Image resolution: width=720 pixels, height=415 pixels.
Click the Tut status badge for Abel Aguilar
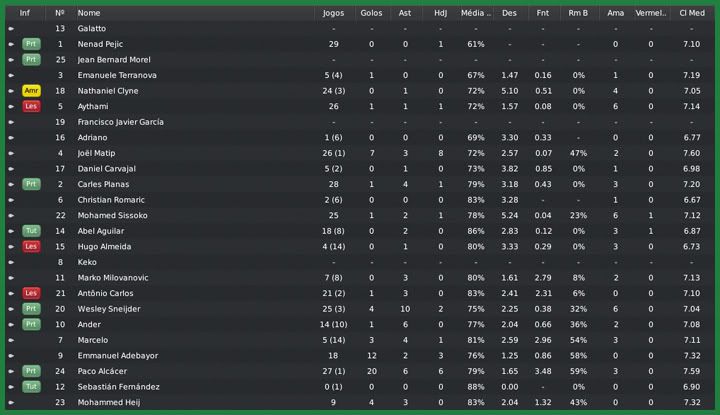click(31, 231)
